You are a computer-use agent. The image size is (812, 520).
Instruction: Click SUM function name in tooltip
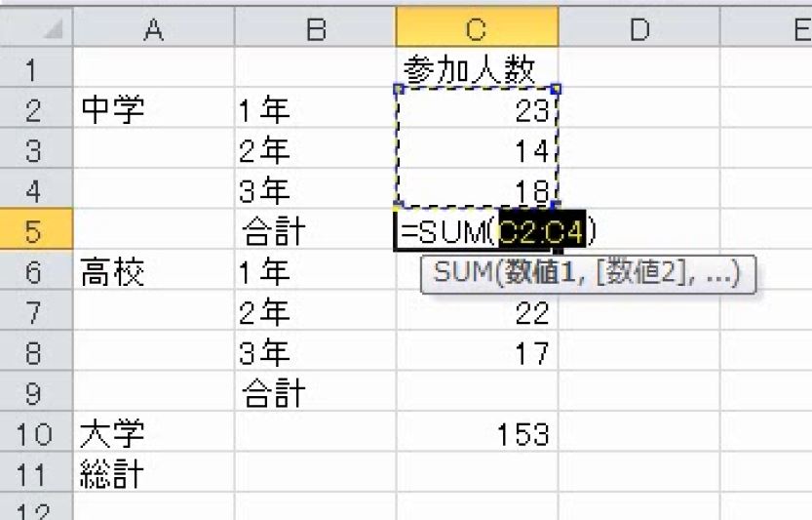tap(462, 272)
